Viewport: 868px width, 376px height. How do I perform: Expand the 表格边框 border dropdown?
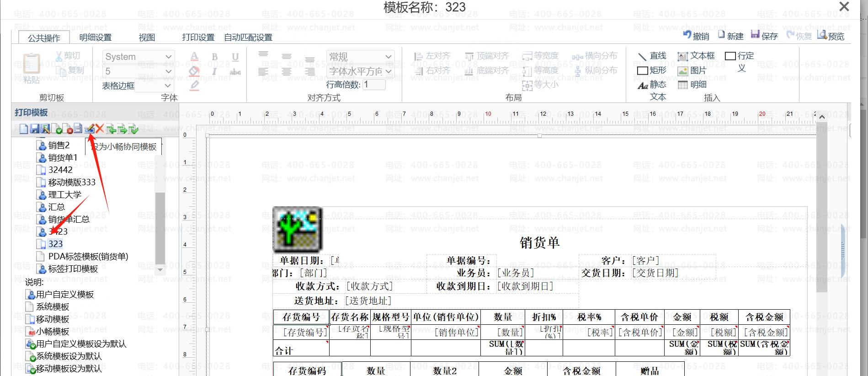tap(167, 86)
